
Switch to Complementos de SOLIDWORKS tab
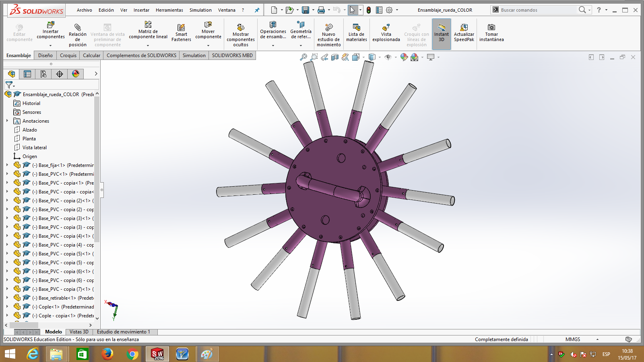pos(142,56)
